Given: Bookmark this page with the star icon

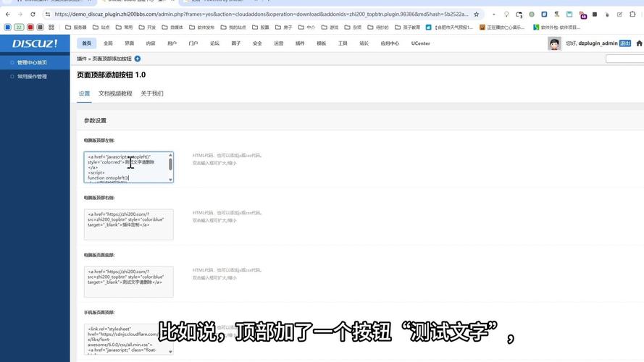Looking at the screenshot, I should (476, 14).
